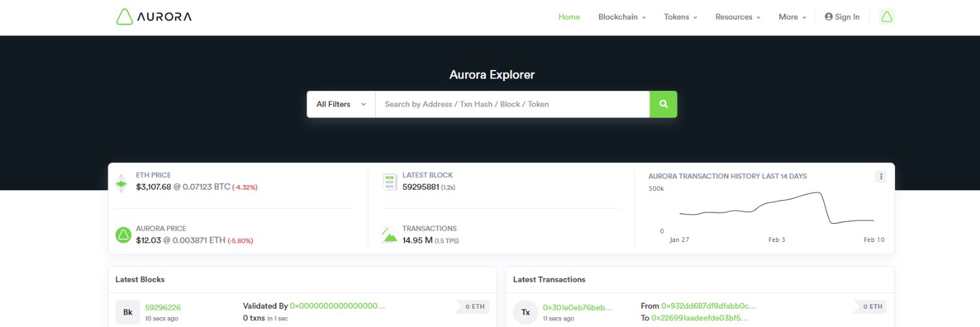The image size is (980, 327).
Task: Open the All Filters dropdown
Action: coord(341,104)
